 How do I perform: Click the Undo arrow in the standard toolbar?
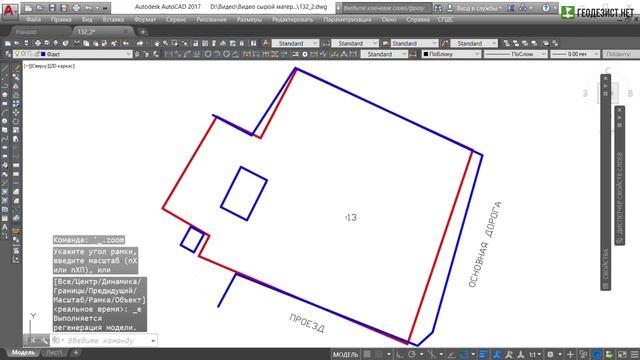(x=126, y=43)
